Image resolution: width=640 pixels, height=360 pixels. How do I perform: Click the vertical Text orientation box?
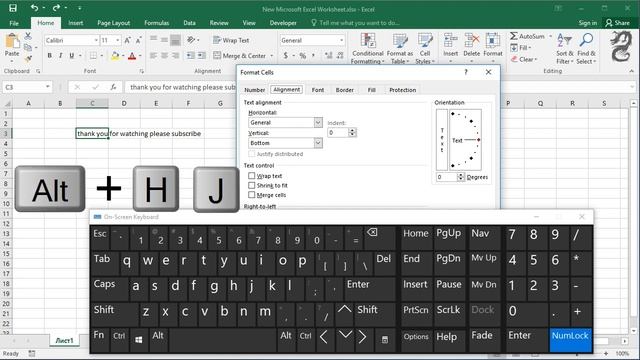pyautogui.click(x=442, y=140)
